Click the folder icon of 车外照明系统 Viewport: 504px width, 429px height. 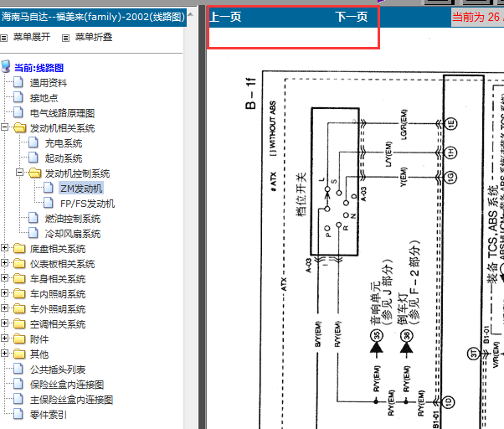pyautogui.click(x=19, y=309)
